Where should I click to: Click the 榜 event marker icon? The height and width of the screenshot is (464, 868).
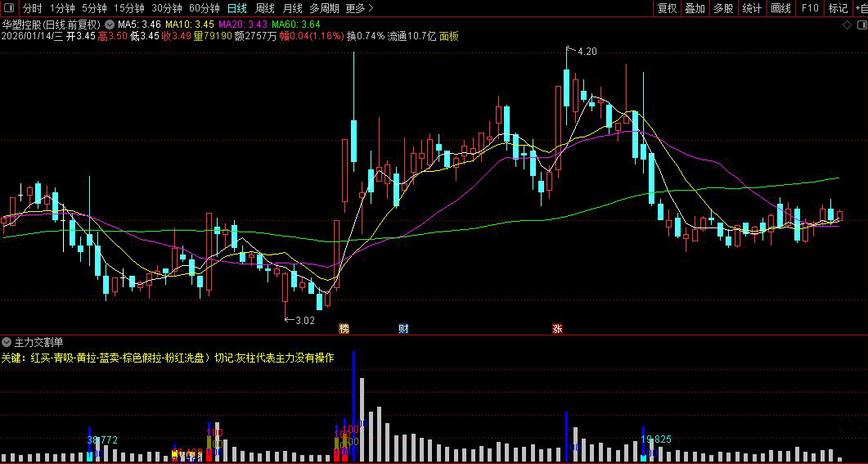coord(344,328)
